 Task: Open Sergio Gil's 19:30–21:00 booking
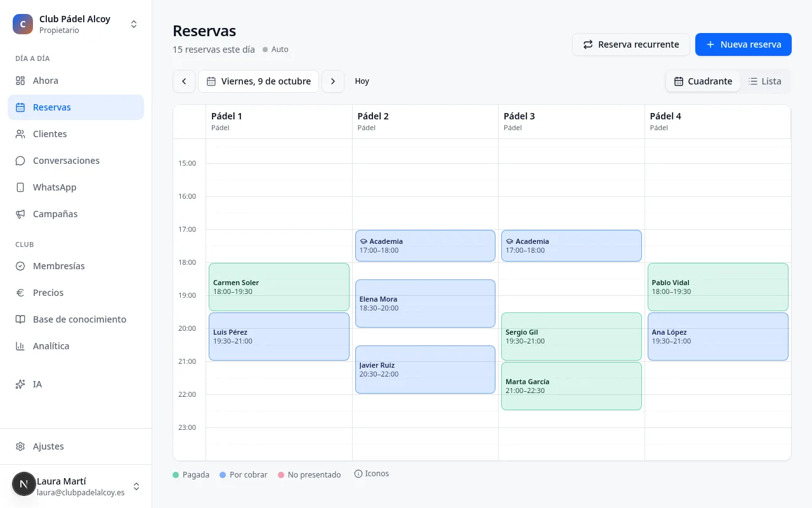coord(572,337)
